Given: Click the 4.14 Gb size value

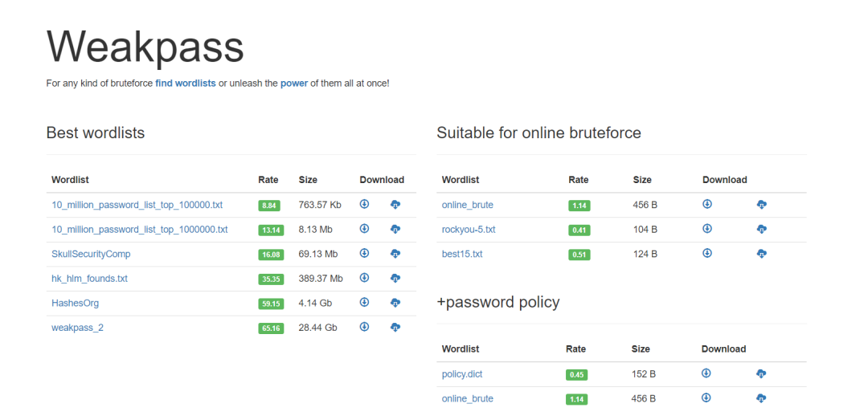Looking at the screenshot, I should point(316,304).
